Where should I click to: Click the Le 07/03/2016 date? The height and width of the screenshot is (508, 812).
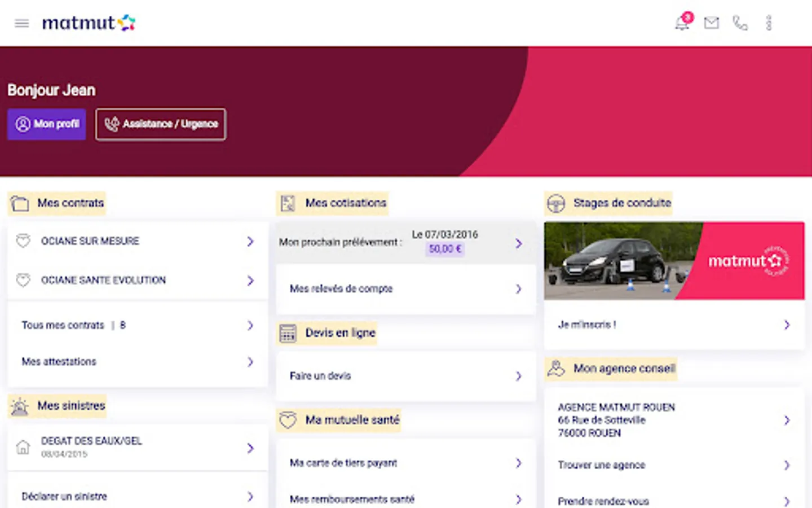pos(445,234)
